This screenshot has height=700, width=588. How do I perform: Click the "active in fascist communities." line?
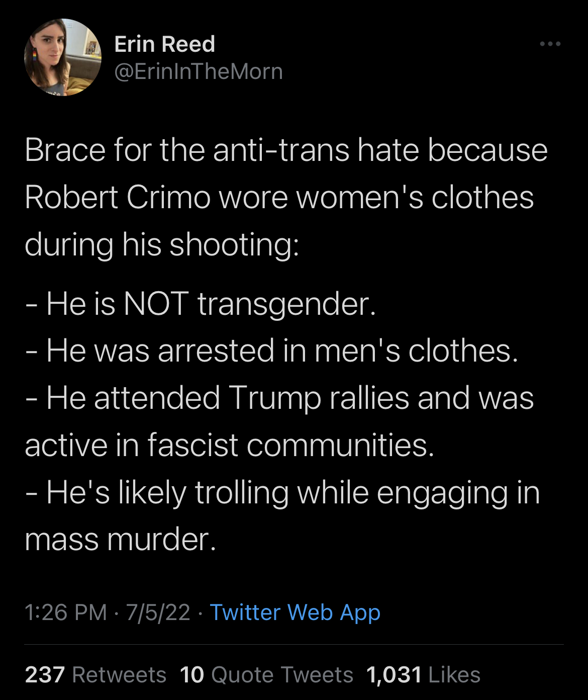click(229, 446)
